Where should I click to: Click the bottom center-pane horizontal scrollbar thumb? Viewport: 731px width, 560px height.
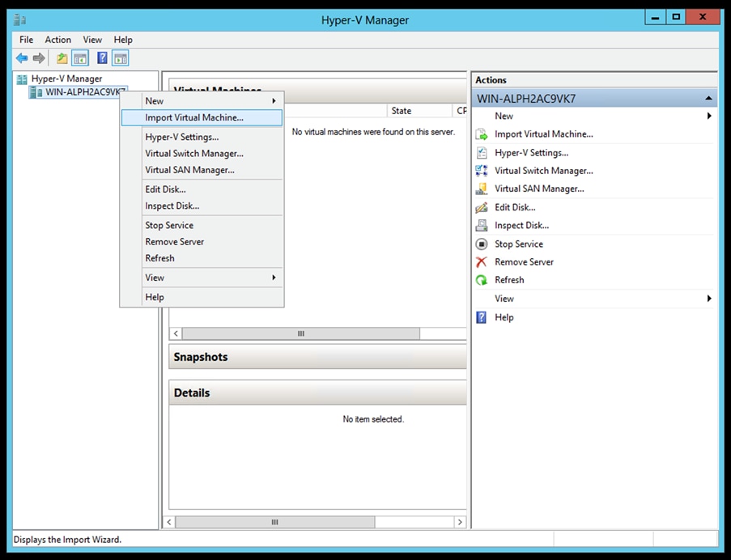tap(274, 522)
